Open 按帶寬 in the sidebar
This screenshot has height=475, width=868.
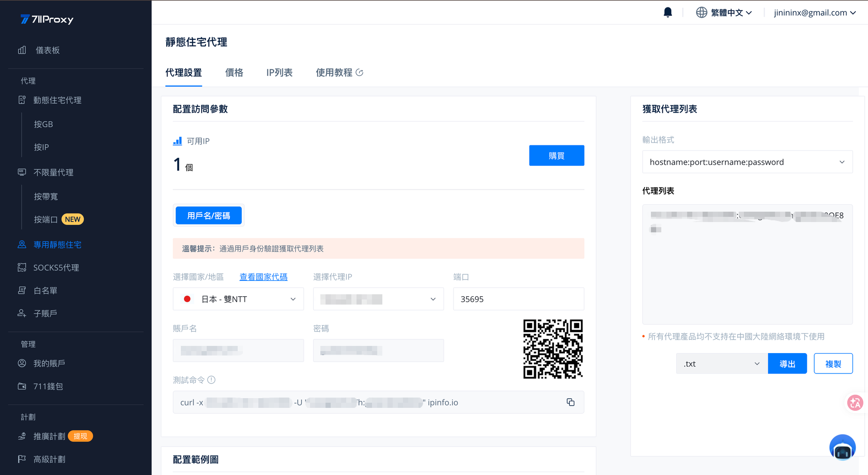pyautogui.click(x=46, y=197)
